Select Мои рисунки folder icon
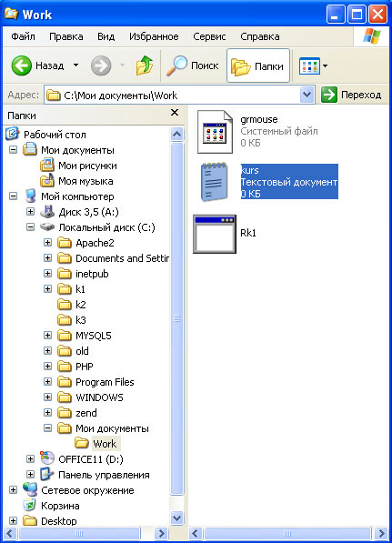Image resolution: width=392 pixels, height=543 pixels. [x=46, y=166]
